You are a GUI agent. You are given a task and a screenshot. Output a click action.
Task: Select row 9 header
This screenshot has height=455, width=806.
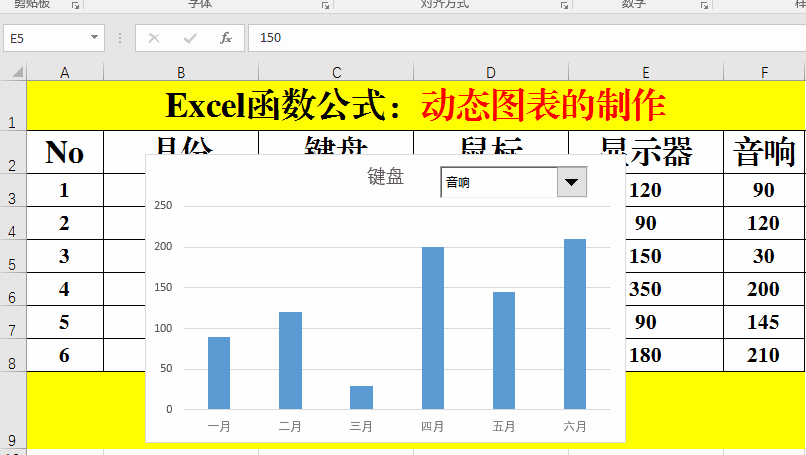coord(12,410)
